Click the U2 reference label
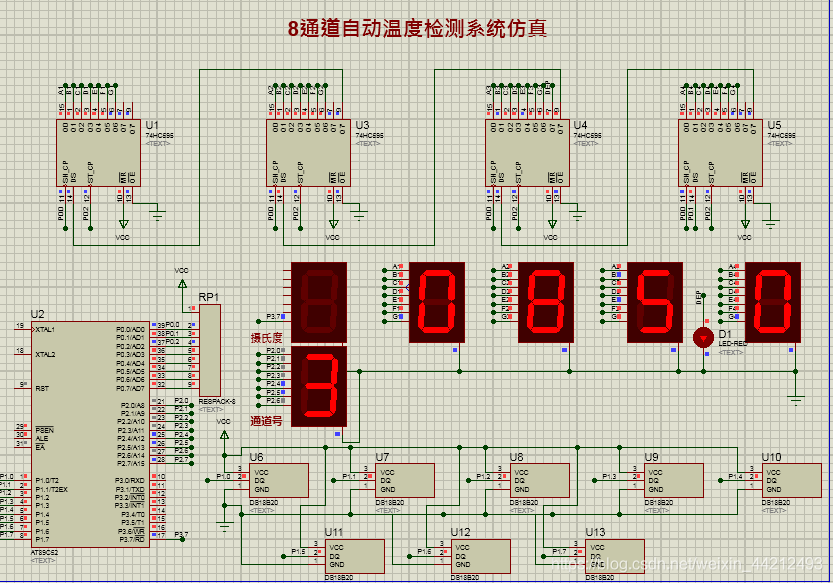833x583 pixels. (x=38, y=314)
